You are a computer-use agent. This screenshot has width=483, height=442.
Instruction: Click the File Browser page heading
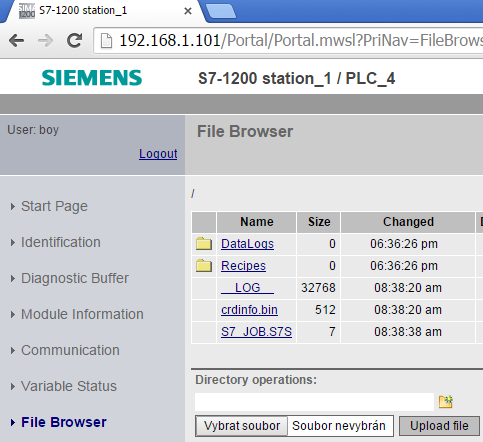click(245, 131)
